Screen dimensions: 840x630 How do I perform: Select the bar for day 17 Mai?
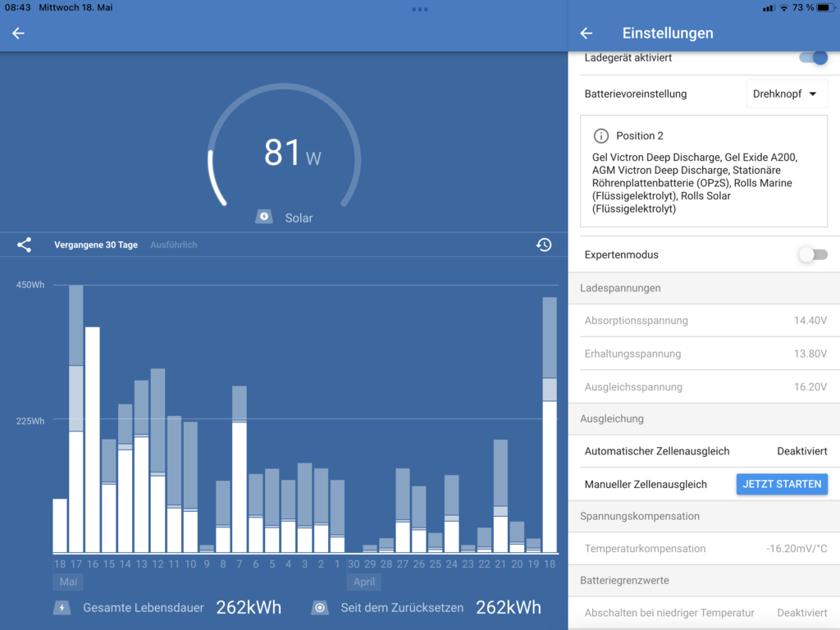point(76,418)
